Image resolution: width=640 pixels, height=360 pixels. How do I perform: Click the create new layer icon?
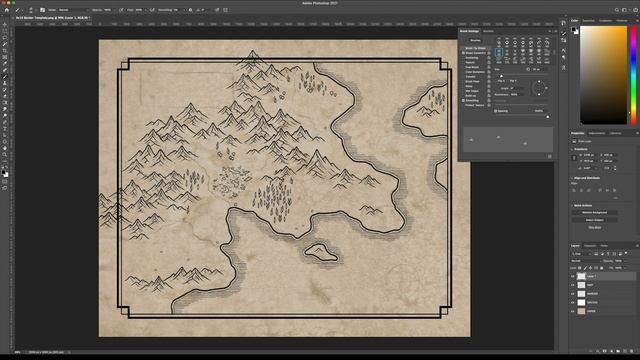pyautogui.click(x=625, y=351)
